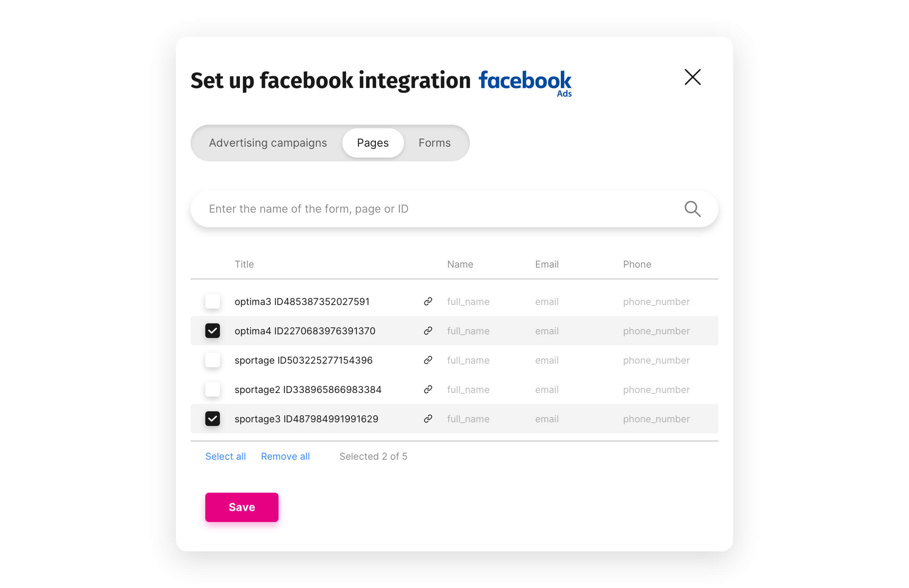
Task: Uncheck the optima4 checkbox
Action: (x=213, y=331)
